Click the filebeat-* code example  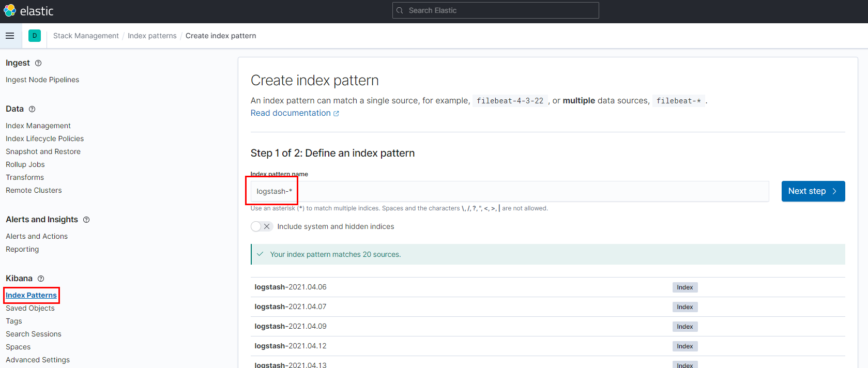[x=679, y=101]
